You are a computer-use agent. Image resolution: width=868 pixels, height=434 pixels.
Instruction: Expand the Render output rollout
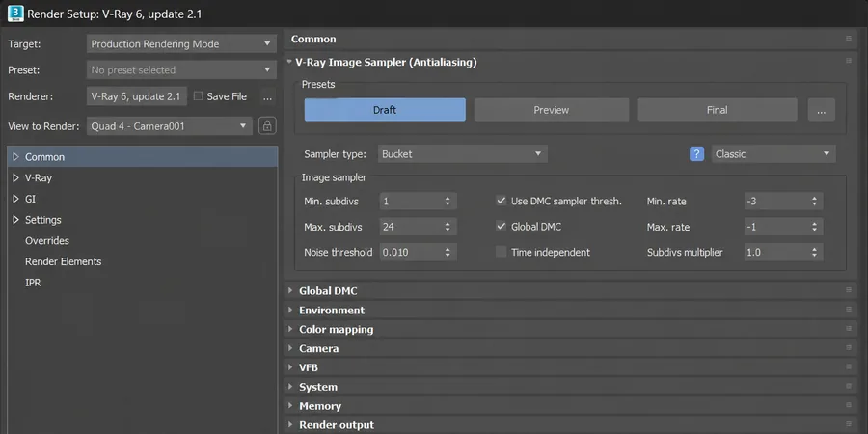pyautogui.click(x=290, y=424)
